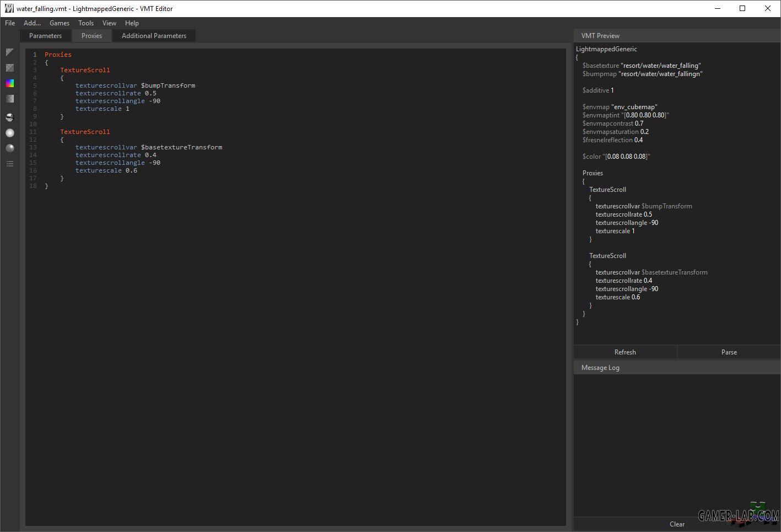Click the VMT Preview panel header
This screenshot has height=532, width=781.
[677, 36]
